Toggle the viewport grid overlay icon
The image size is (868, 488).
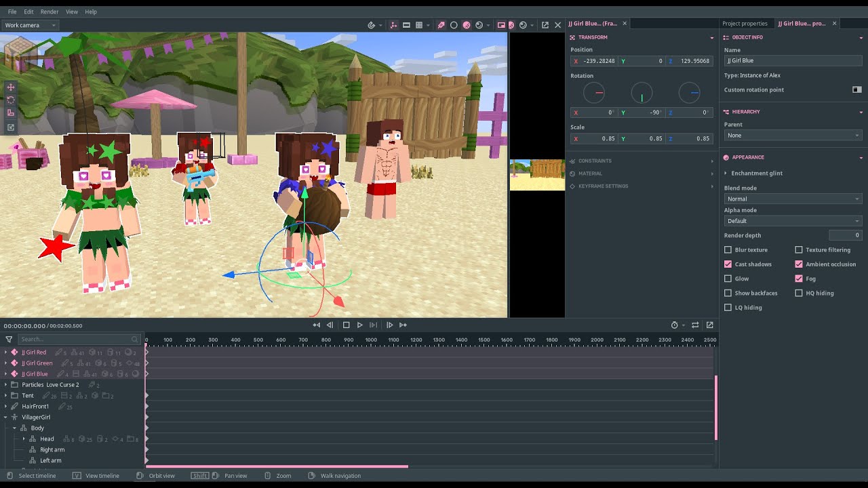coord(419,25)
